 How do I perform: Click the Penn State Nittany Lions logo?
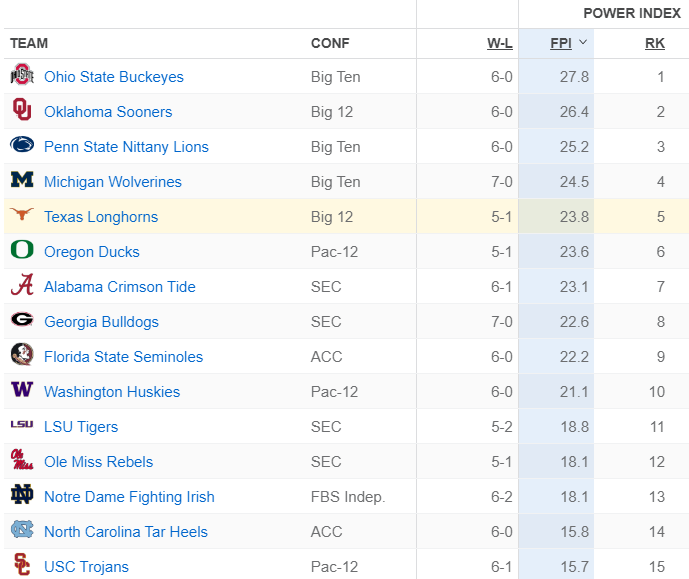(x=22, y=145)
